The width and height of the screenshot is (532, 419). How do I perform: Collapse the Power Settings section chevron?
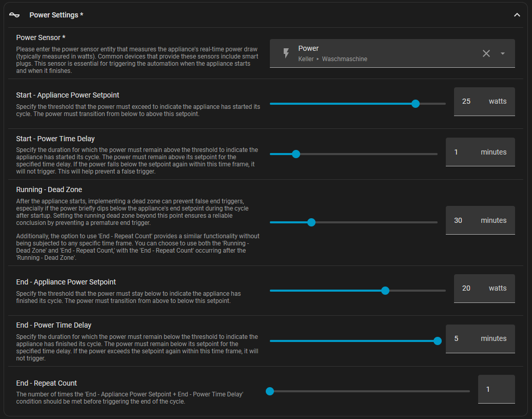pyautogui.click(x=517, y=15)
